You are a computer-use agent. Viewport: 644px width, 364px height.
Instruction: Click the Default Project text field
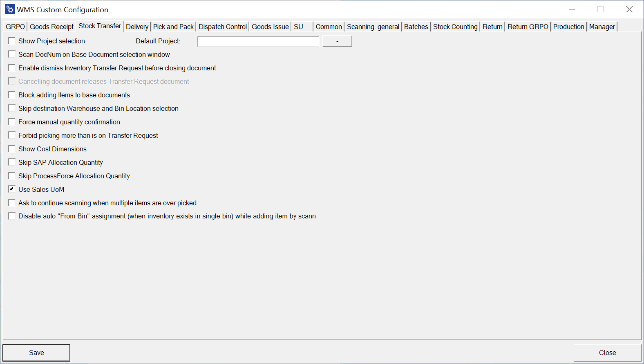point(258,41)
